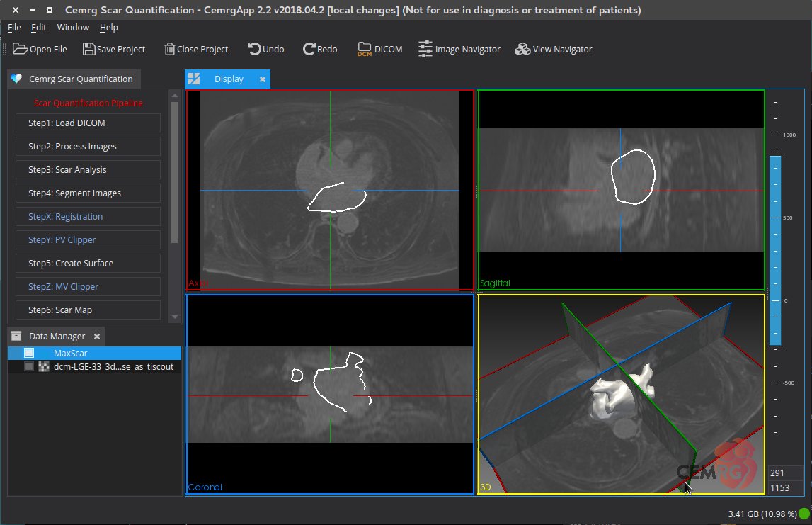Image resolution: width=812 pixels, height=525 pixels.
Task: Select the Data Manager tab
Action: [57, 336]
